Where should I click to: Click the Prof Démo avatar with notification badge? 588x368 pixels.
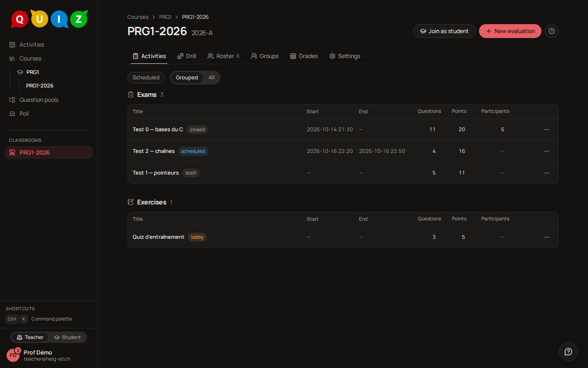tap(13, 355)
